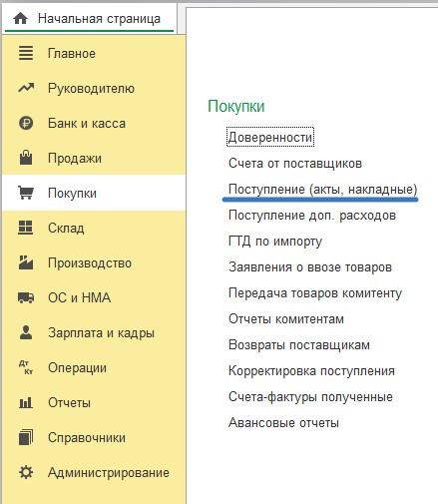The image size is (438, 504).
Task: Click the factory icon for Производство
Action: point(26,262)
